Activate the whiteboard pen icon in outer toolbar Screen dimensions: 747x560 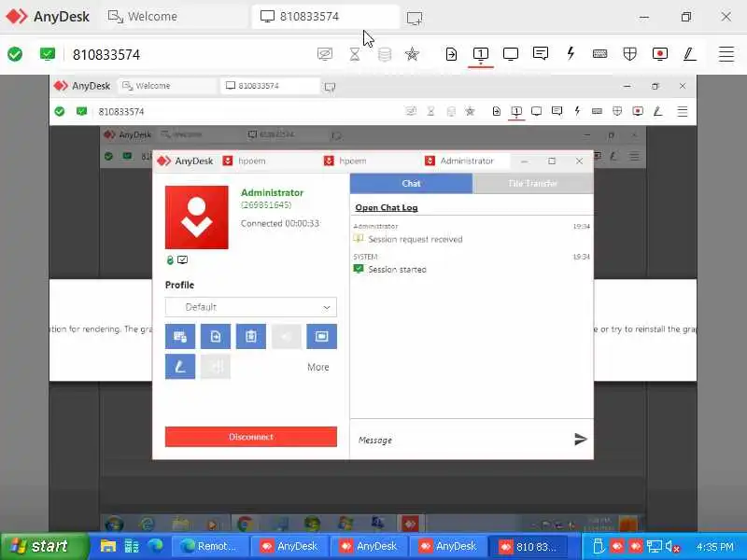click(689, 54)
